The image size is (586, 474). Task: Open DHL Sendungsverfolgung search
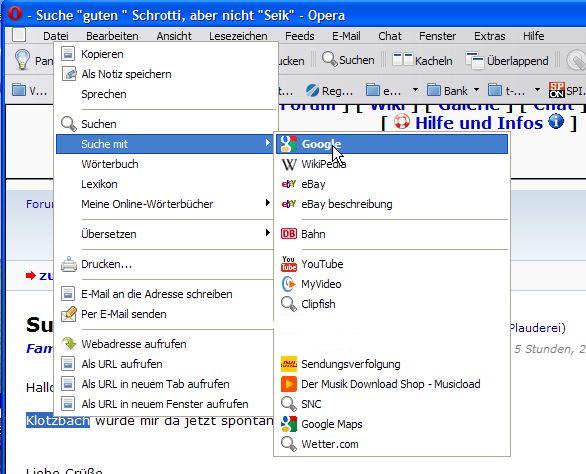[x=392, y=364]
